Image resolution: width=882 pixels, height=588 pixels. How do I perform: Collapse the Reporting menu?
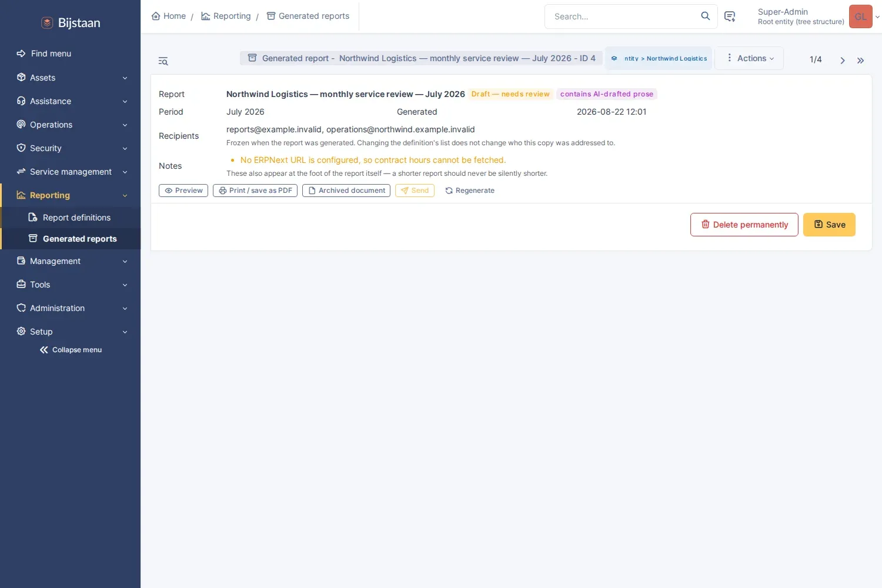pos(71,195)
